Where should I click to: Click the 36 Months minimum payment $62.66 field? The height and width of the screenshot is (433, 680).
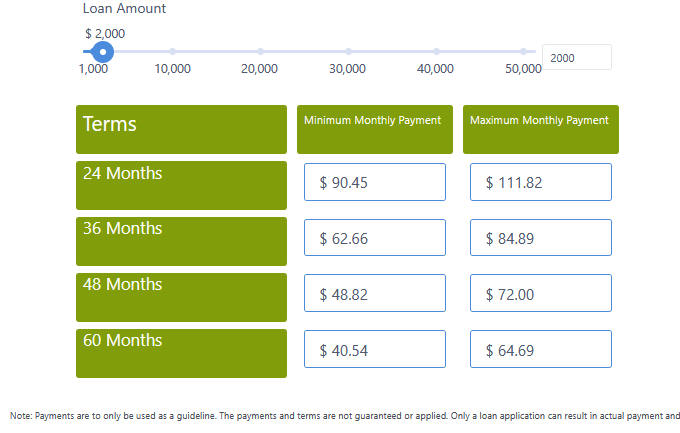(x=374, y=238)
